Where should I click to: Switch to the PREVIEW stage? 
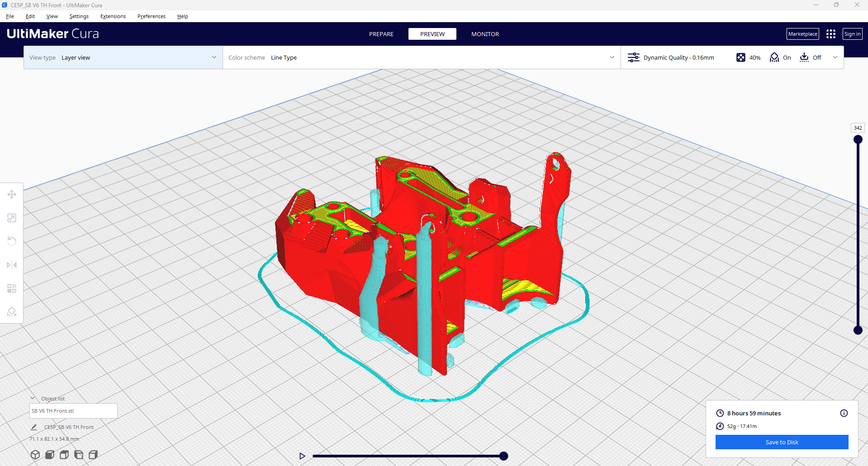click(432, 34)
